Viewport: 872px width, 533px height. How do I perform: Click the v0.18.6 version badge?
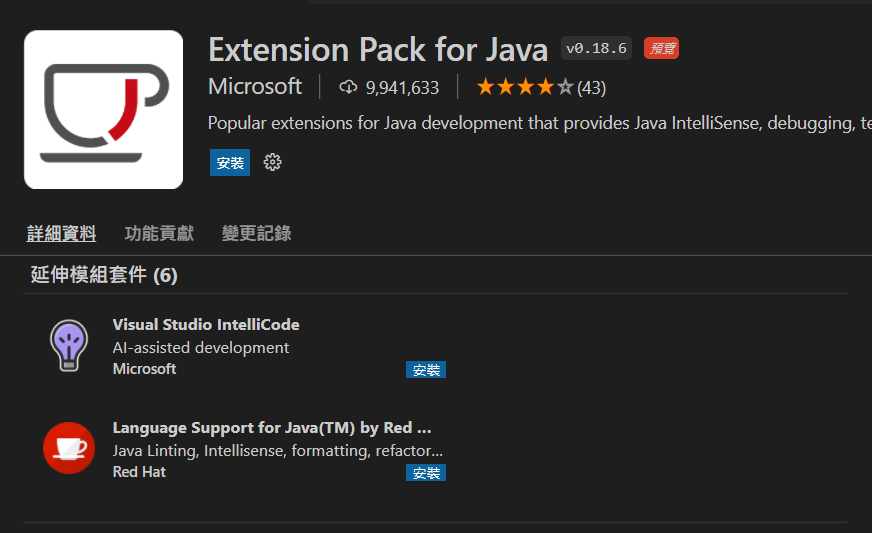tap(596, 48)
